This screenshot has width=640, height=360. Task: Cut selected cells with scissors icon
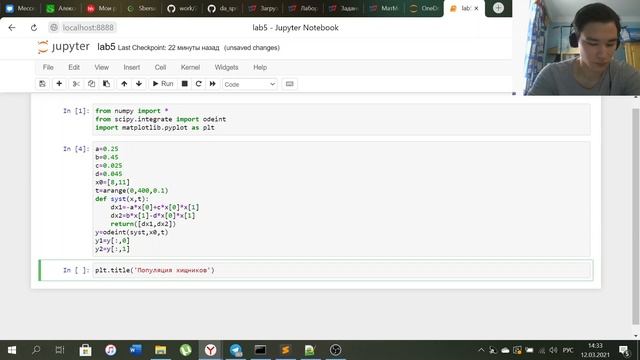[76, 84]
